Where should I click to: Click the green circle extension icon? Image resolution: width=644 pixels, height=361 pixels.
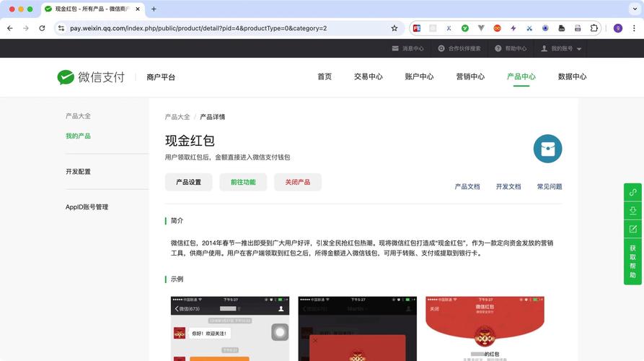[465, 28]
